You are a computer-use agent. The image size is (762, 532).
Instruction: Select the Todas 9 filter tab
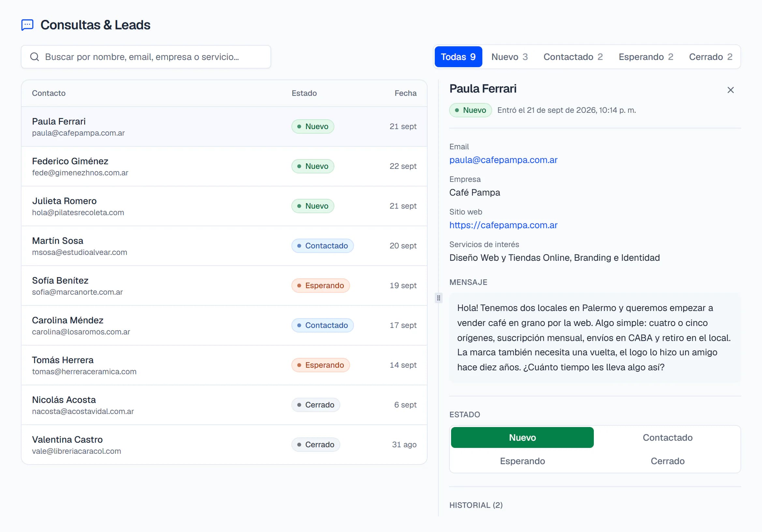click(458, 57)
